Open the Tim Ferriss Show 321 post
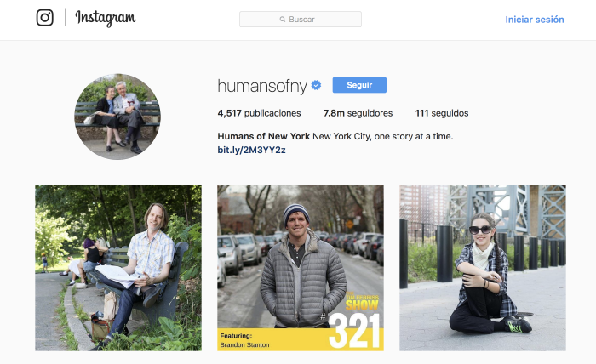596x364 pixels. pos(301,268)
